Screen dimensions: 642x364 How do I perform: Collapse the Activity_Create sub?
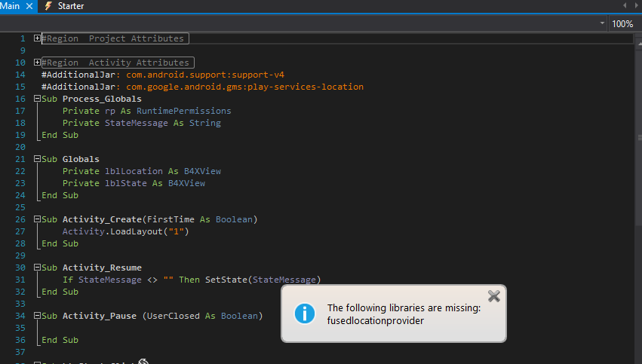point(38,219)
